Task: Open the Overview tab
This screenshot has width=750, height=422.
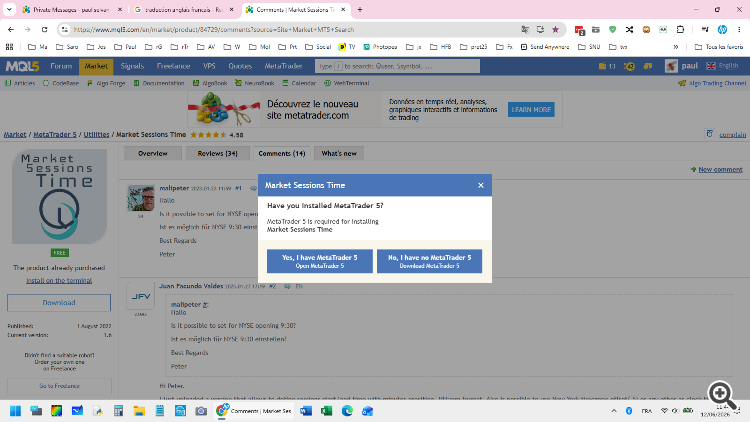Action: pyautogui.click(x=153, y=154)
